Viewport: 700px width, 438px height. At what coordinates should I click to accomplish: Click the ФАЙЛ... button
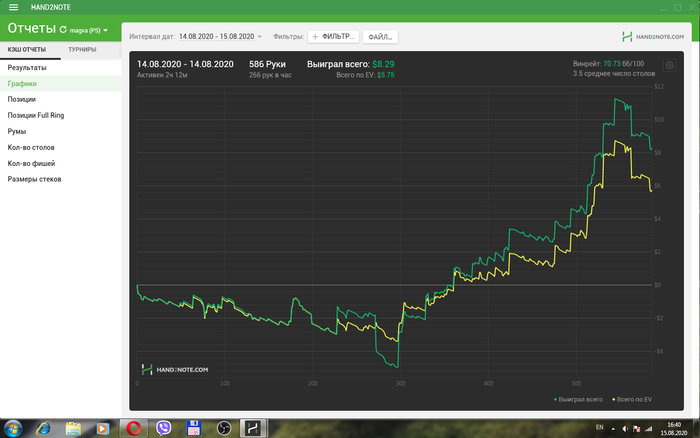coord(380,37)
